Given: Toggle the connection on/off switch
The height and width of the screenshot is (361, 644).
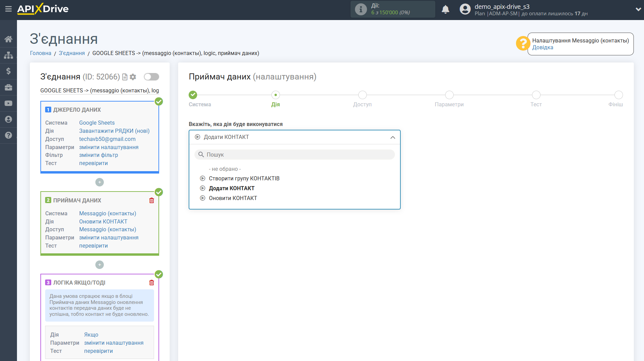Looking at the screenshot, I should point(151,77).
